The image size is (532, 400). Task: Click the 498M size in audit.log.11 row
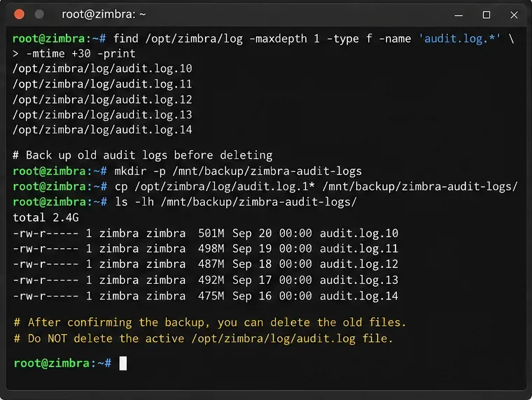pyautogui.click(x=211, y=249)
